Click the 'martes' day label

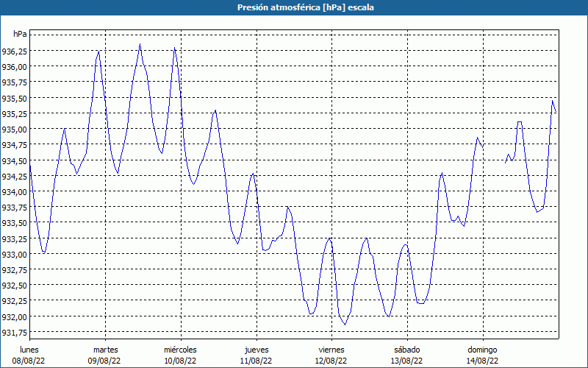[105, 350]
